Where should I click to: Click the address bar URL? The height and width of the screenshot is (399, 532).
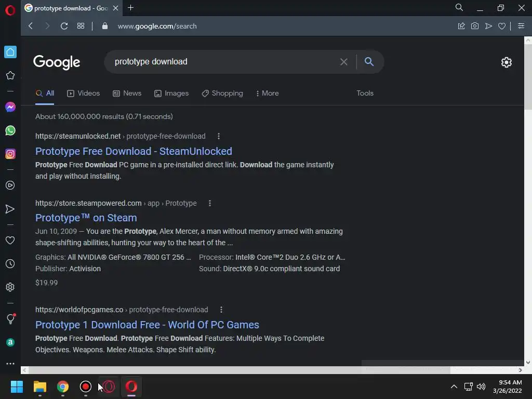click(157, 26)
